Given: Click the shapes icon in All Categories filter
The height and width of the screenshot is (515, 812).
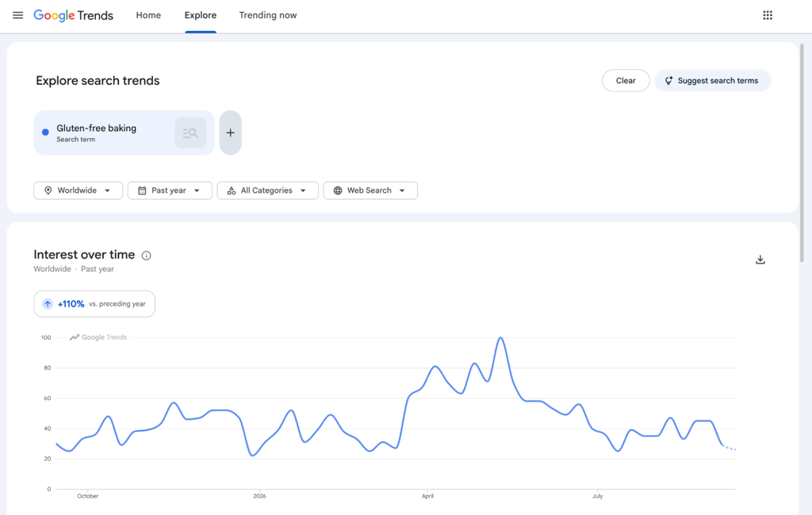Looking at the screenshot, I should (x=232, y=190).
